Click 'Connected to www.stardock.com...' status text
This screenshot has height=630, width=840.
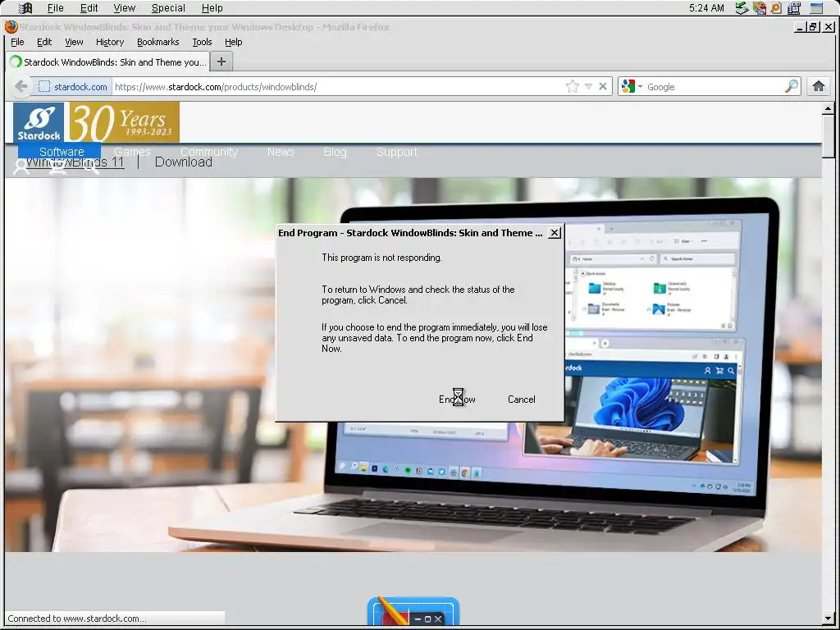click(77, 619)
